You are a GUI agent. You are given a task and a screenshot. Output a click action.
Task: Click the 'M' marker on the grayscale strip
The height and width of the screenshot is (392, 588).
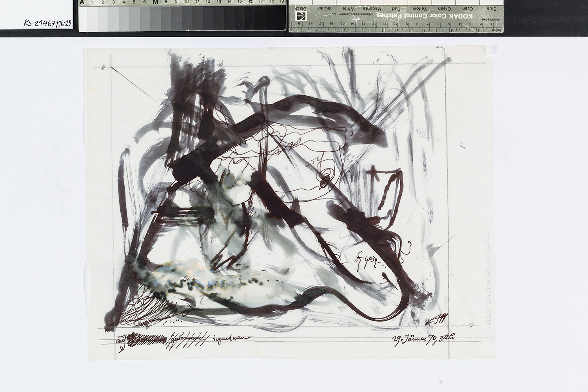click(x=155, y=3)
